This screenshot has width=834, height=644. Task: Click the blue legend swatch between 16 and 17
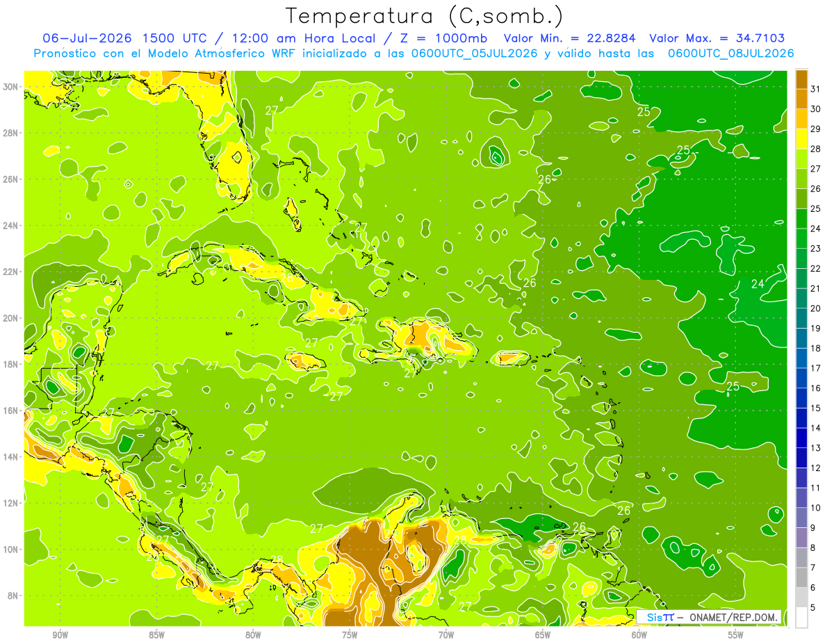801,378
